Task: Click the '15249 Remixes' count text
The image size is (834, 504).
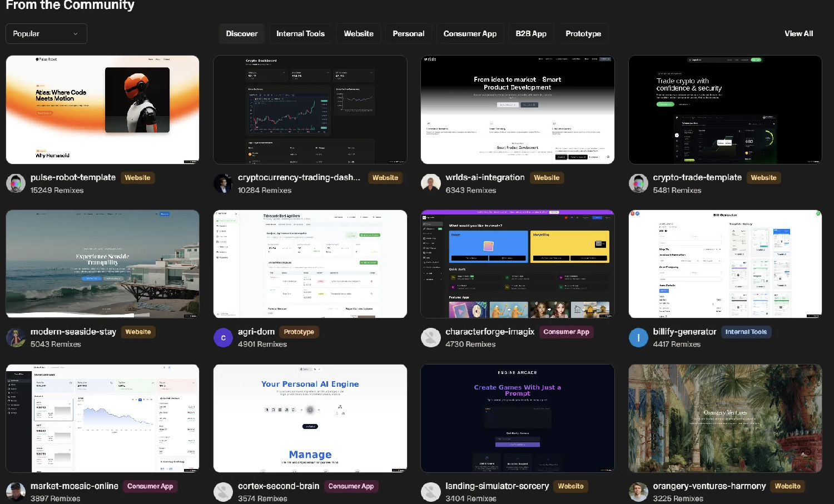Action: (x=57, y=190)
